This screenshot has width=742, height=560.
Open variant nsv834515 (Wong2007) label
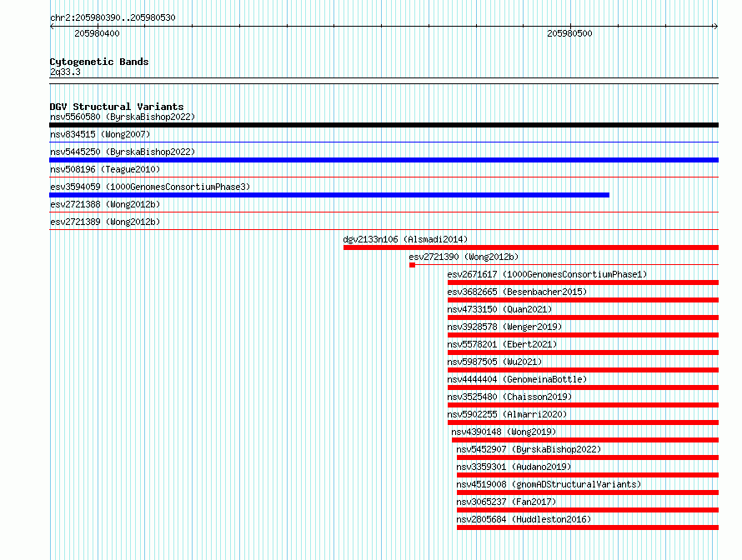tap(100, 134)
